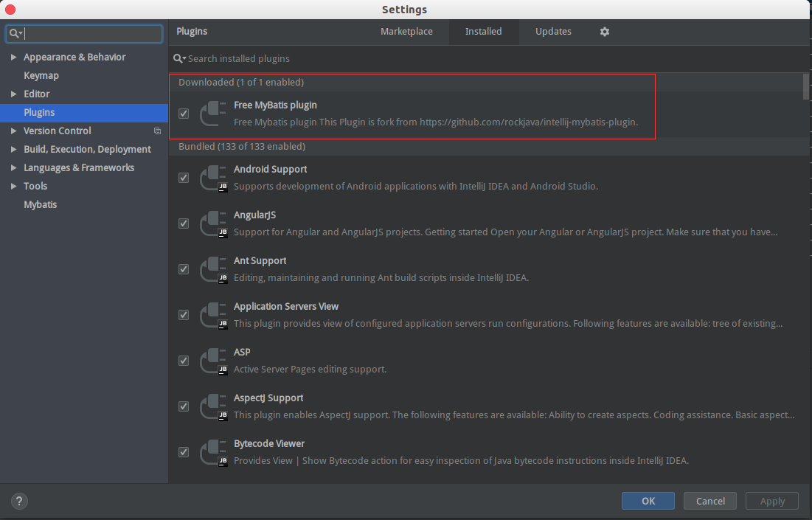Click the Free MyBatis plugin icon
Viewport: 812px width, 520px height.
tap(213, 113)
